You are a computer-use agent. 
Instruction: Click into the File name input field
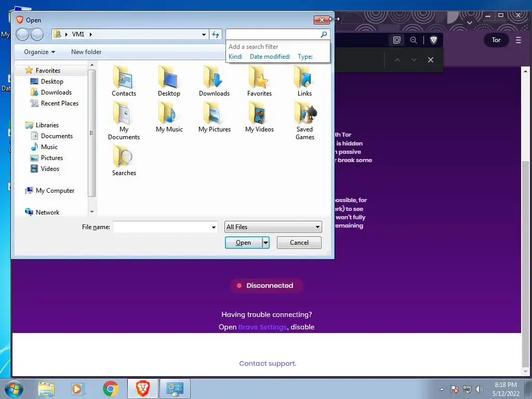tap(162, 227)
